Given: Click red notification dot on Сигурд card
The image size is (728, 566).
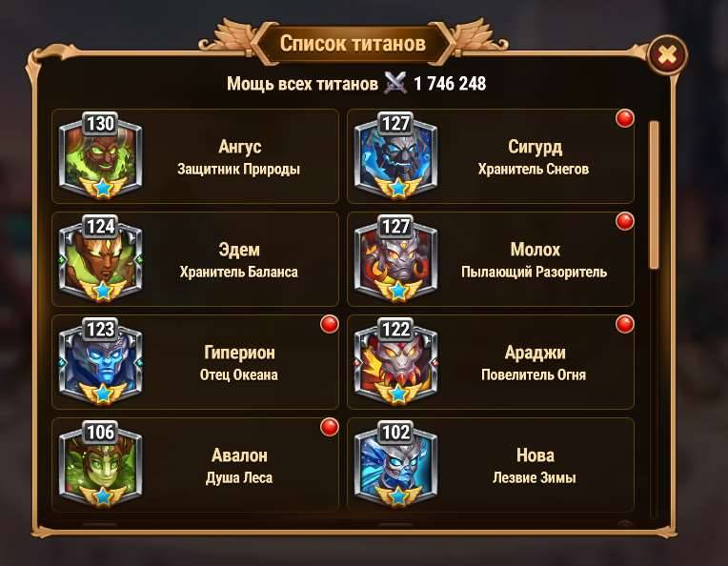Looking at the screenshot, I should 625,118.
